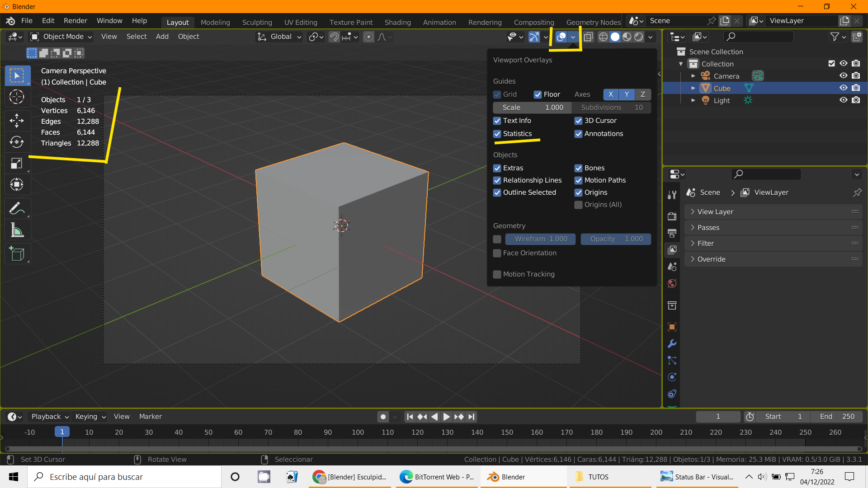Uncheck the Statistics overlay checkbox
The height and width of the screenshot is (488, 868).
(x=497, y=134)
